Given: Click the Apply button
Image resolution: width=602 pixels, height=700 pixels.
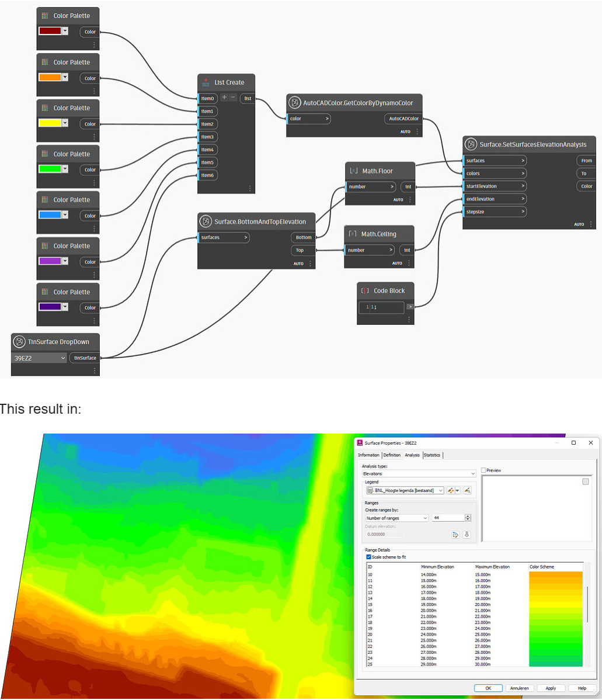Looking at the screenshot, I should point(551,688).
